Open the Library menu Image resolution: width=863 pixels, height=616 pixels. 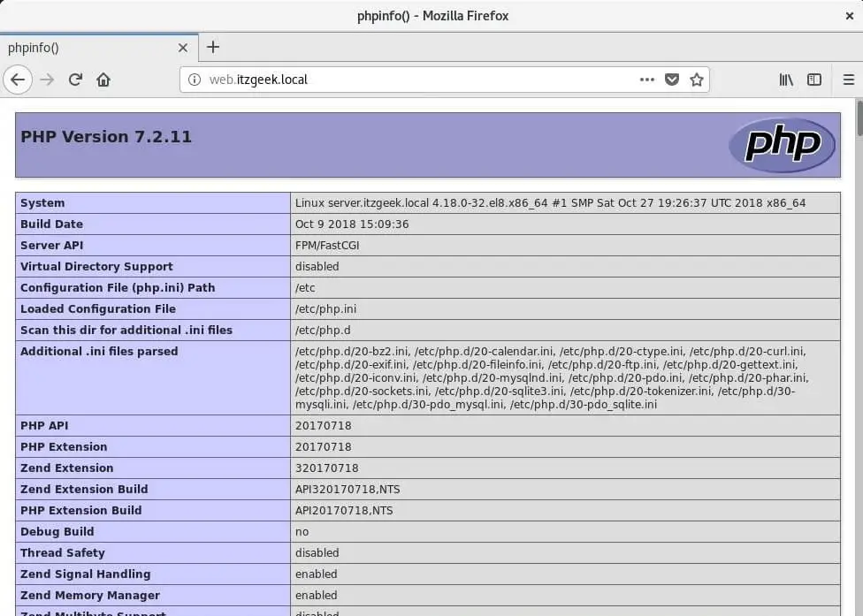[786, 80]
